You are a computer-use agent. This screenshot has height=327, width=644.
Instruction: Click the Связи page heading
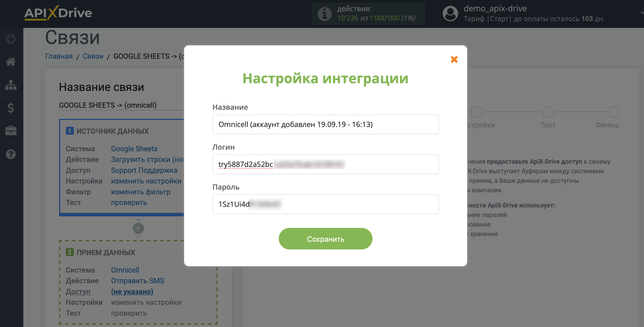72,38
